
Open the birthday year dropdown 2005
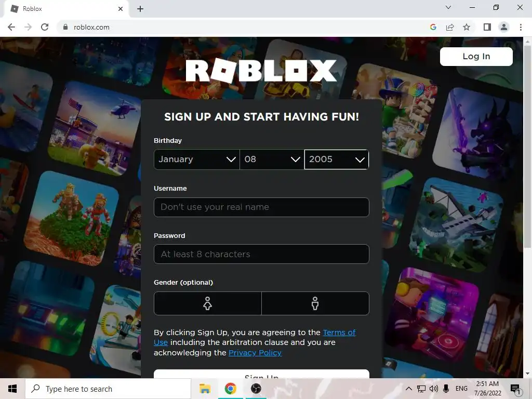point(337,159)
